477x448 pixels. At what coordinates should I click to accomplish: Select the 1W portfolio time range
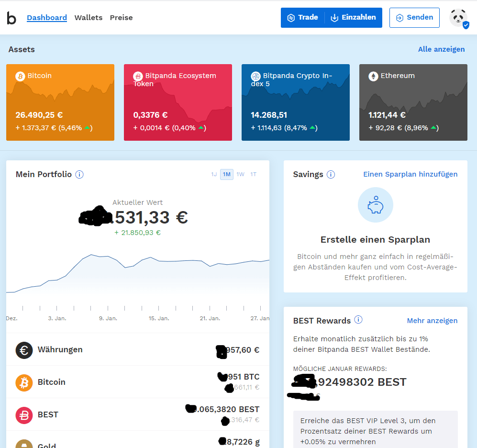click(x=240, y=174)
